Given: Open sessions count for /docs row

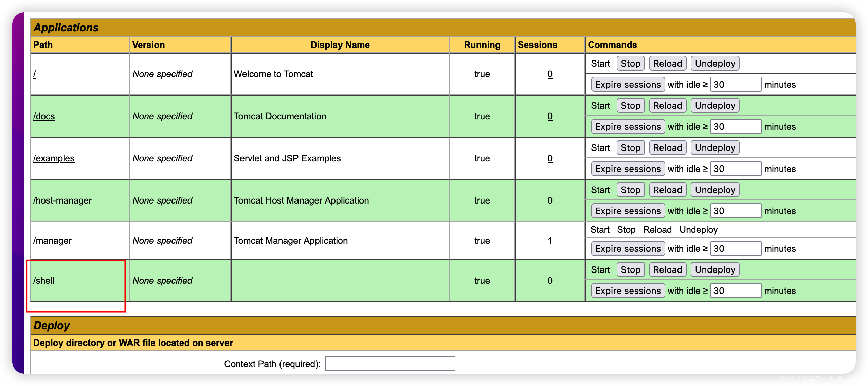Looking at the screenshot, I should tap(550, 116).
